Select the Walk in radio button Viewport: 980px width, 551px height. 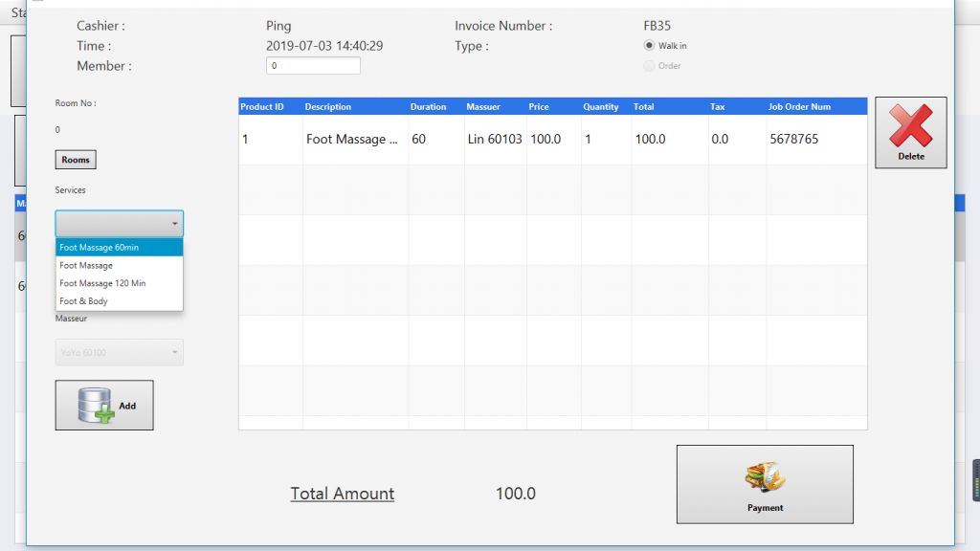pos(650,45)
